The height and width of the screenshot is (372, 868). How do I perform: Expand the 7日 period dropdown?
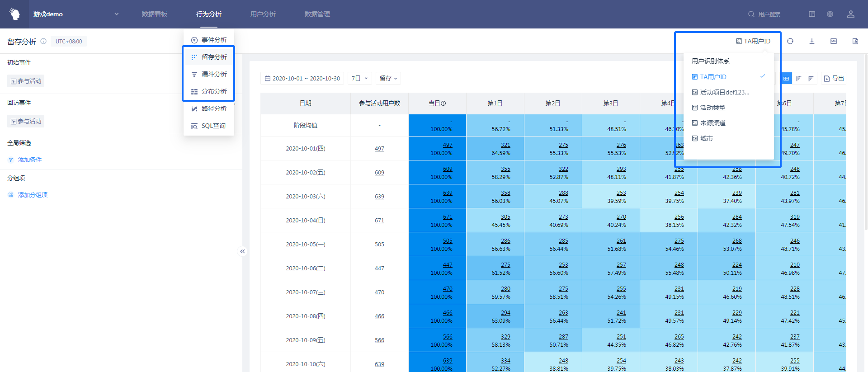(359, 78)
